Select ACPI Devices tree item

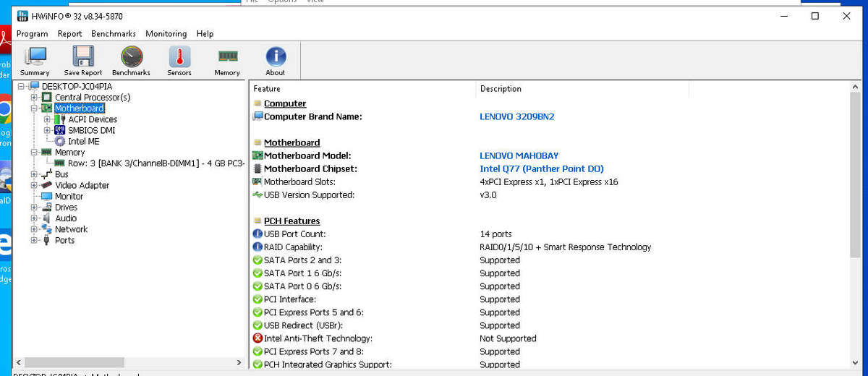[93, 119]
